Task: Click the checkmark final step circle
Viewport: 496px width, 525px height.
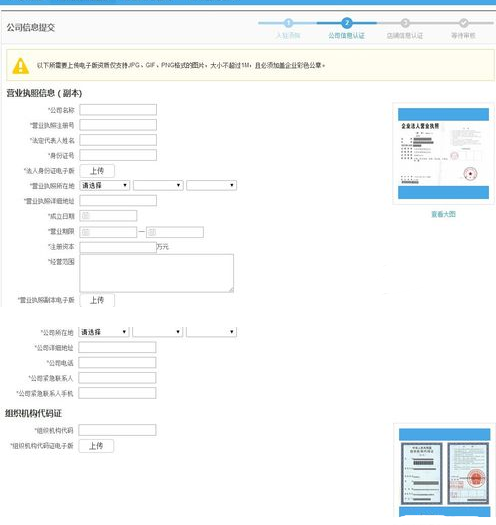Action: coord(464,23)
